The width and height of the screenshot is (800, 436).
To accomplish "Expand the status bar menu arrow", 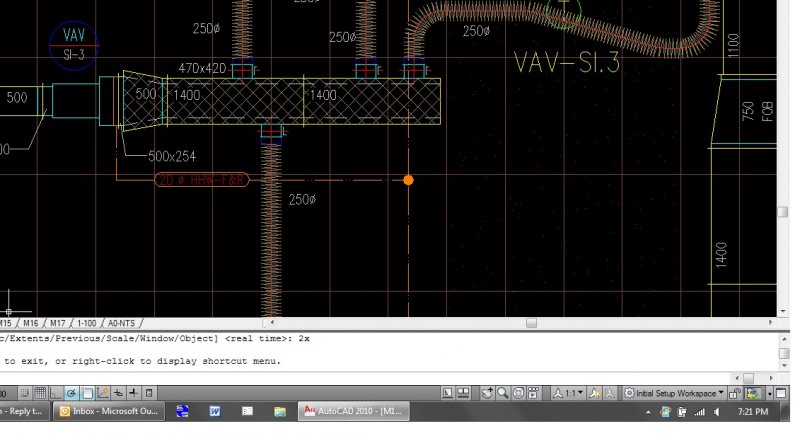I will [769, 394].
